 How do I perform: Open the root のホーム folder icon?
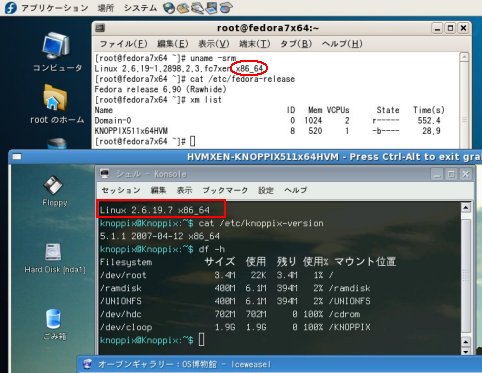click(x=57, y=103)
